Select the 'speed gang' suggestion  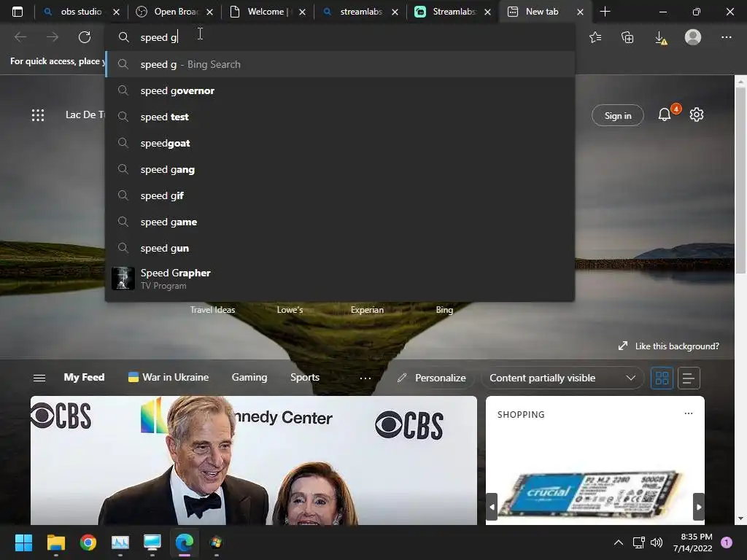point(340,169)
